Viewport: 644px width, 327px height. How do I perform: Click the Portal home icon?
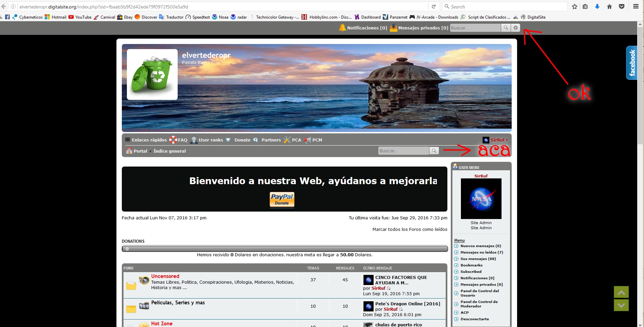(129, 151)
